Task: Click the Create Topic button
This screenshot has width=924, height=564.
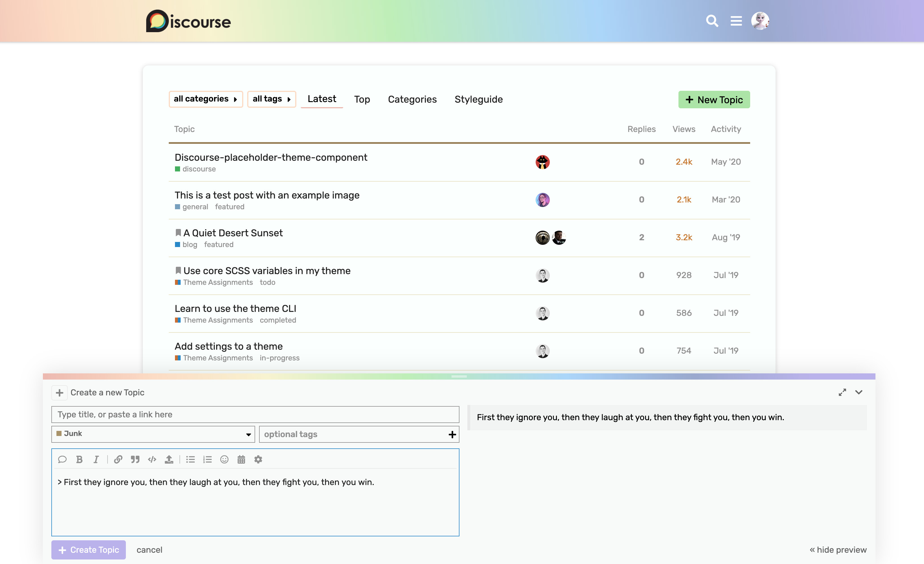Action: click(89, 549)
